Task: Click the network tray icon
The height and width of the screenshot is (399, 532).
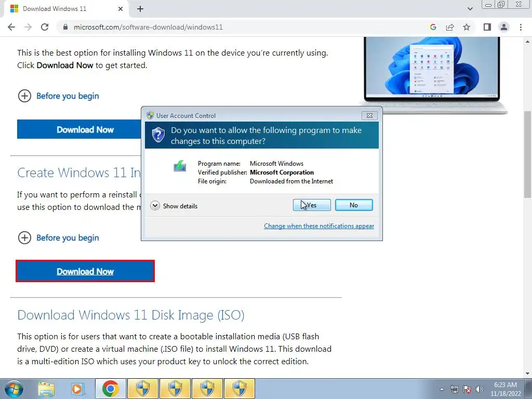Action: (454, 389)
